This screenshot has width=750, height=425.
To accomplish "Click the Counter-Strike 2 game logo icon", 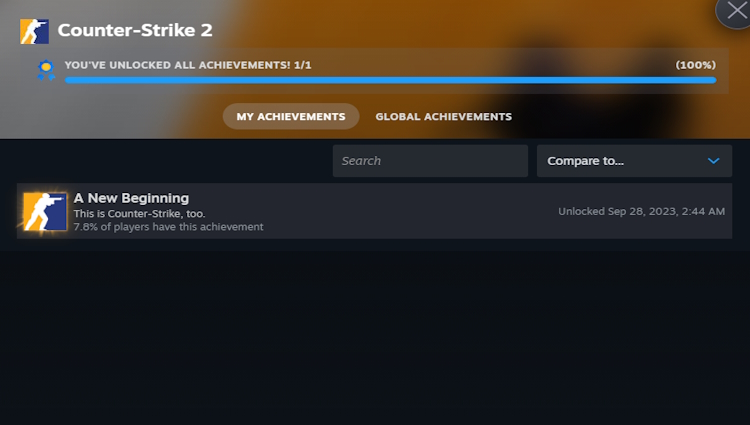I will (x=34, y=31).
